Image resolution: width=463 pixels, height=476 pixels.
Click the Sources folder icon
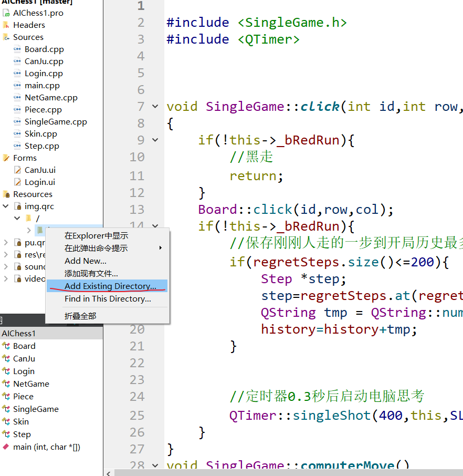(6, 37)
